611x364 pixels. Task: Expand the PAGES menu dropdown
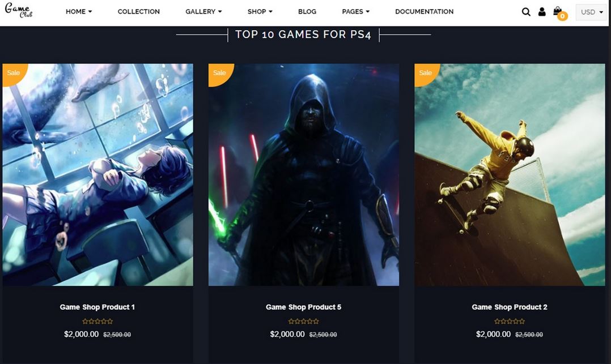tap(355, 12)
